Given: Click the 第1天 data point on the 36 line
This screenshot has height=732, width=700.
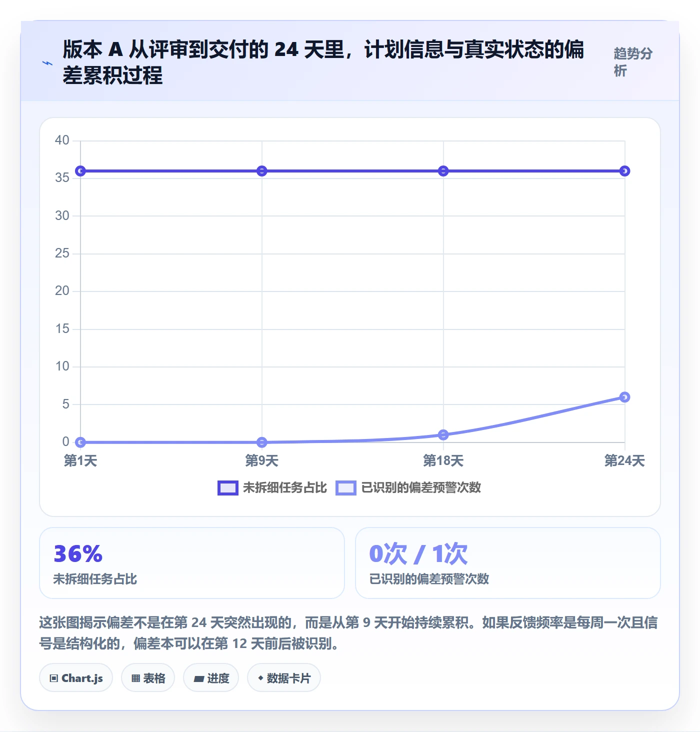Looking at the screenshot, I should point(80,171).
